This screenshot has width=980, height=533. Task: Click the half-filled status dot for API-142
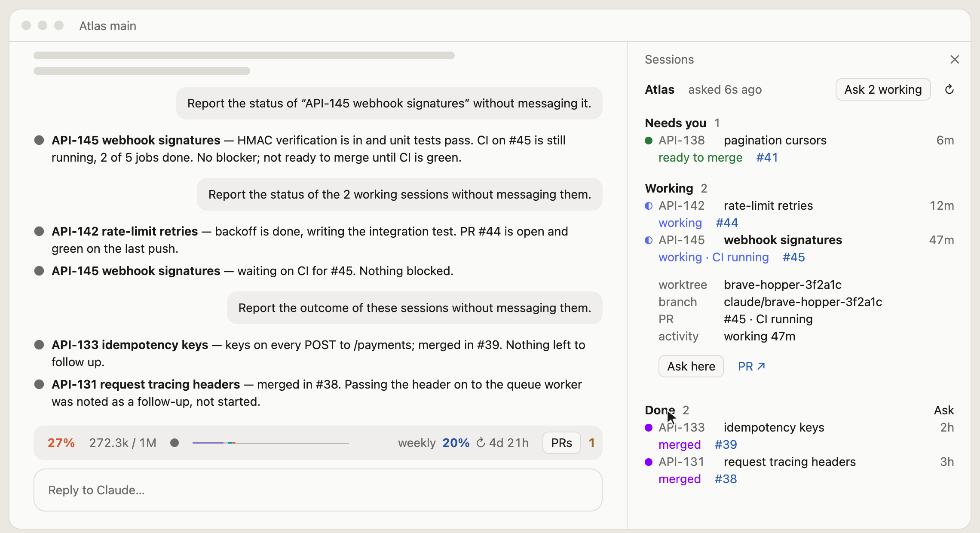coord(649,206)
